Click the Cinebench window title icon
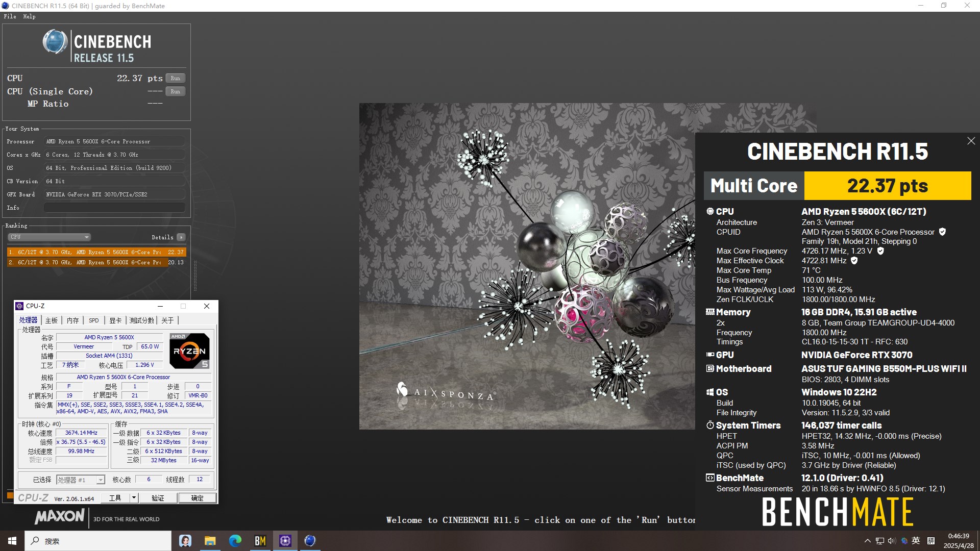 (x=6, y=6)
